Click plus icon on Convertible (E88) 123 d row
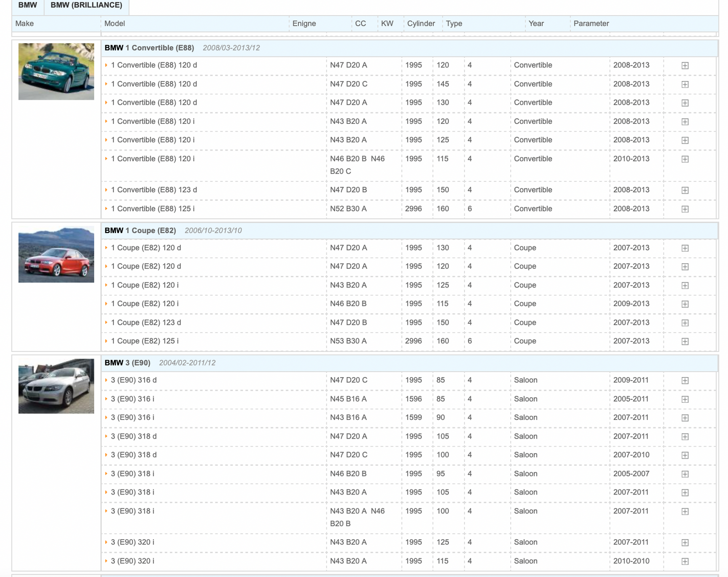Image resolution: width=728 pixels, height=577 pixels. (685, 190)
